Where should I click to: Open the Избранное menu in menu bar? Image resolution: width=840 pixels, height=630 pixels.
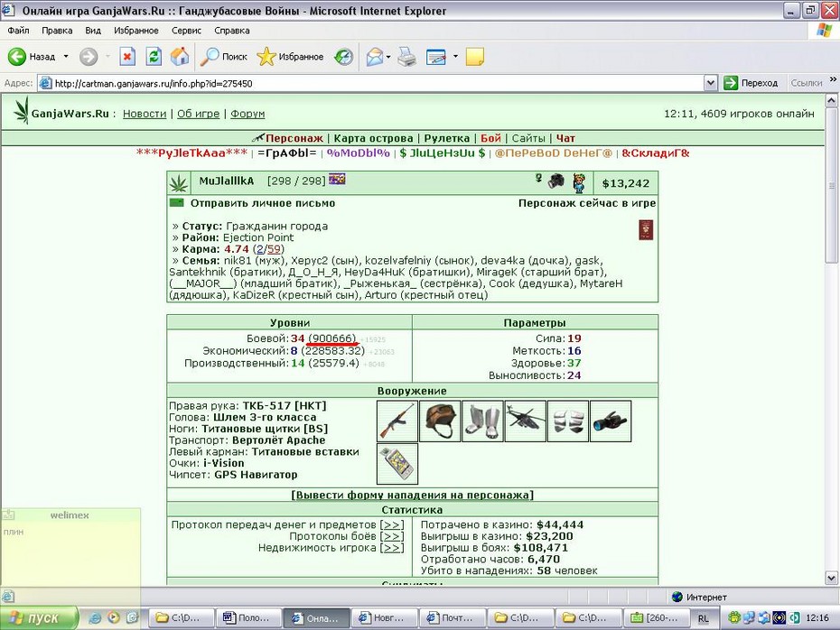point(136,31)
